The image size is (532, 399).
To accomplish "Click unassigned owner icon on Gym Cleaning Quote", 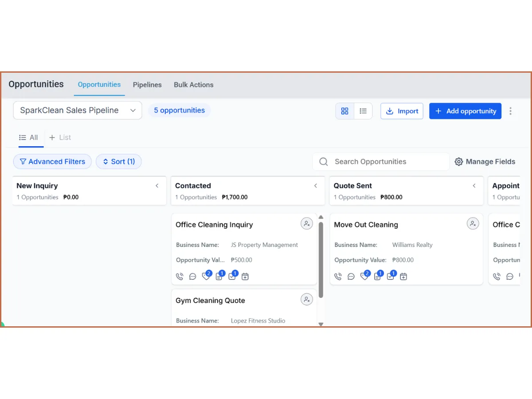I will point(307,299).
